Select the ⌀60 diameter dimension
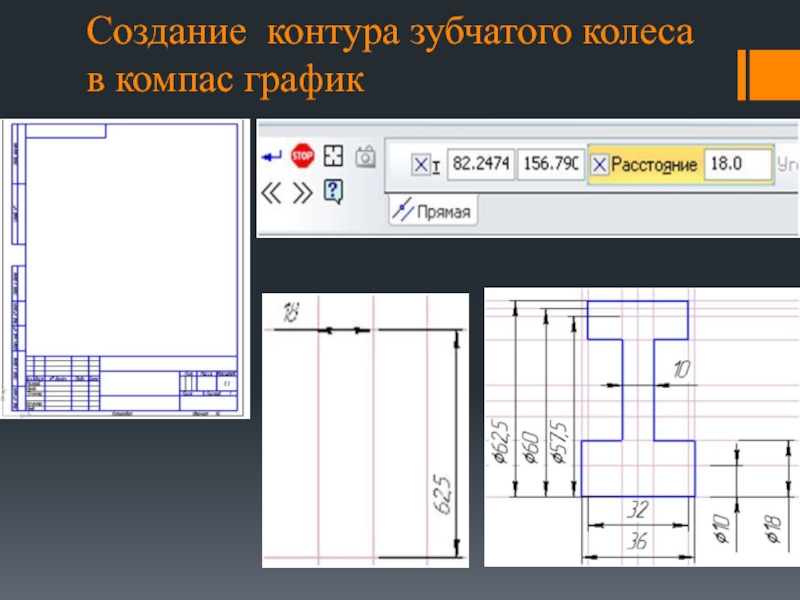This screenshot has height=600, width=800. click(531, 447)
